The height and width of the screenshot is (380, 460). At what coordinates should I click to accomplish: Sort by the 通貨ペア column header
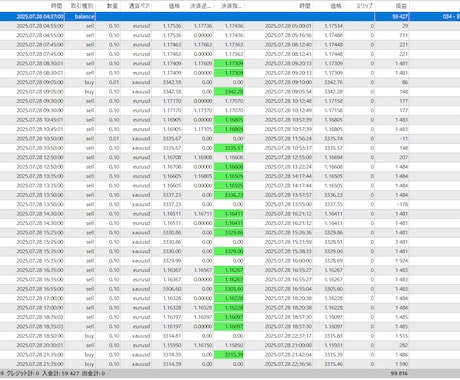(139, 6)
